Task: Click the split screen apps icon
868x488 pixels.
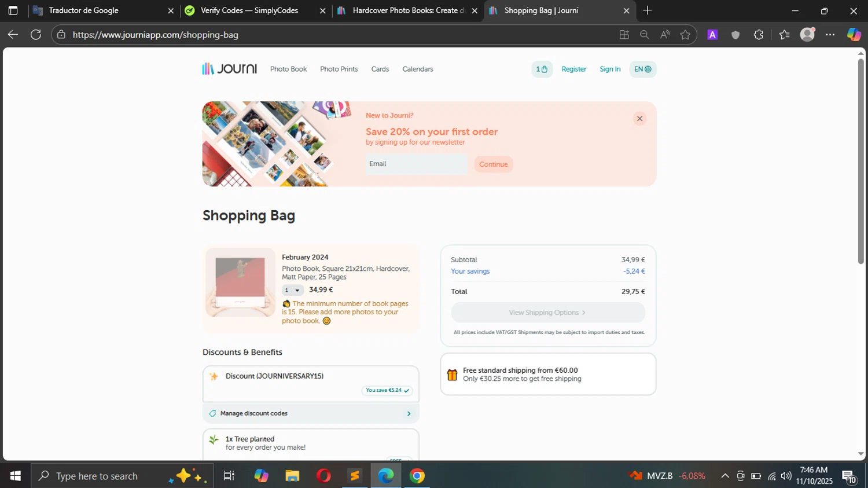Action: click(624, 35)
